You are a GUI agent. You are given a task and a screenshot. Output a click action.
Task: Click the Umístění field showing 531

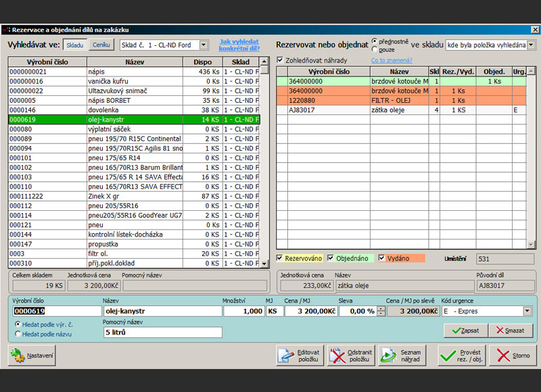[x=505, y=259]
